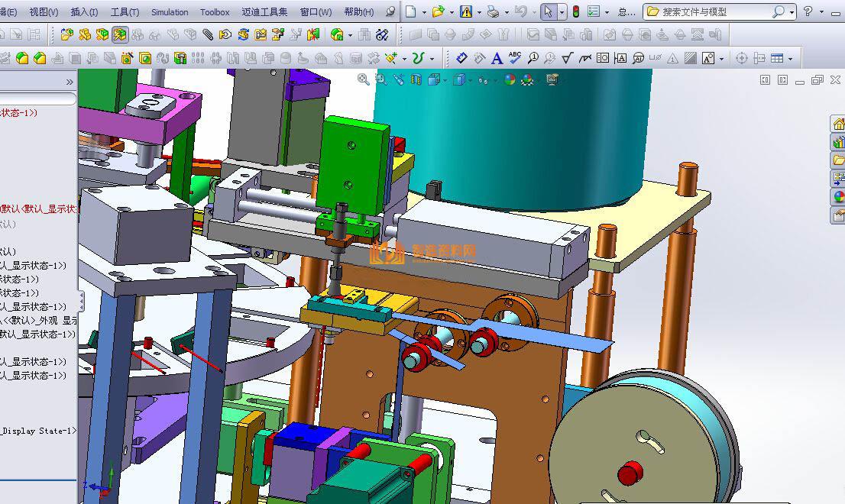Open the 工具(T) menu
Viewport: 845px width, 504px height.
(125, 12)
